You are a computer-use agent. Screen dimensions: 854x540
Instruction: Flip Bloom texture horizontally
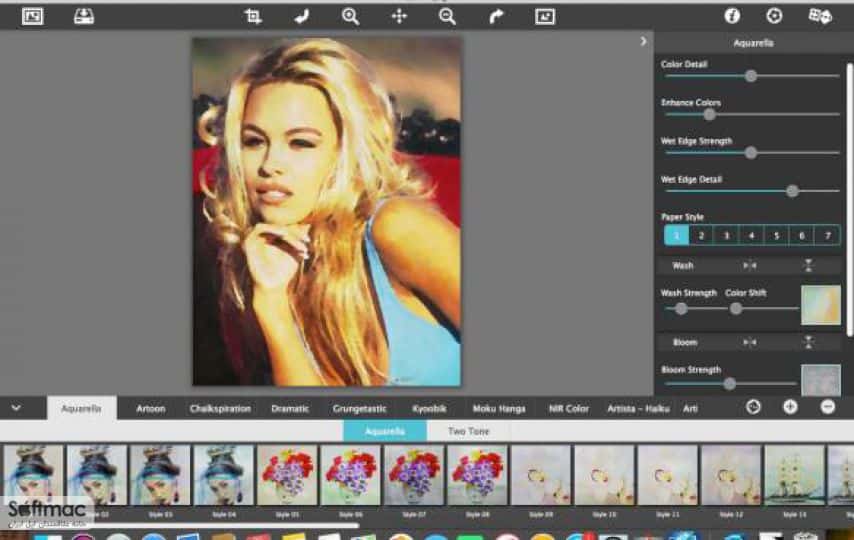tap(750, 342)
